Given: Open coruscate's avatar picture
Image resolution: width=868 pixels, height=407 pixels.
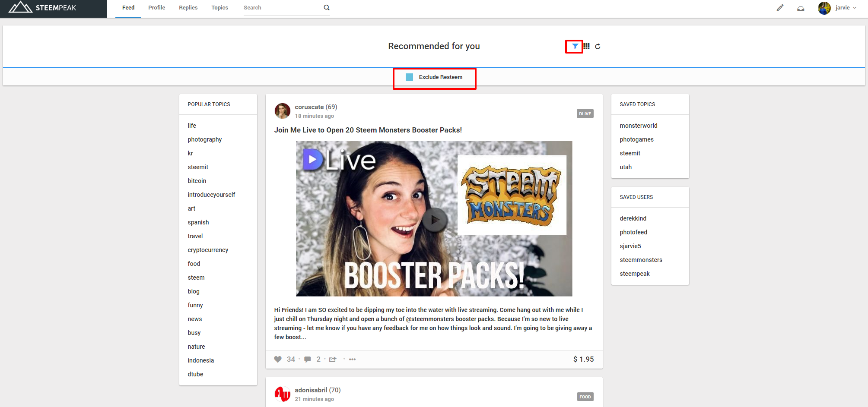Looking at the screenshot, I should [x=283, y=111].
